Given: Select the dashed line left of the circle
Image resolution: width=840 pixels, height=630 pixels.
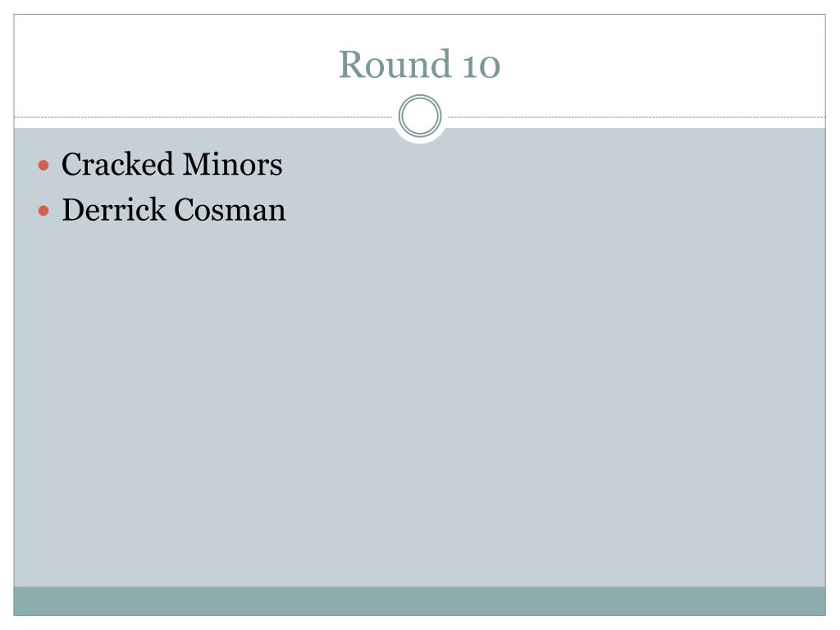Looking at the screenshot, I should tap(203, 116).
